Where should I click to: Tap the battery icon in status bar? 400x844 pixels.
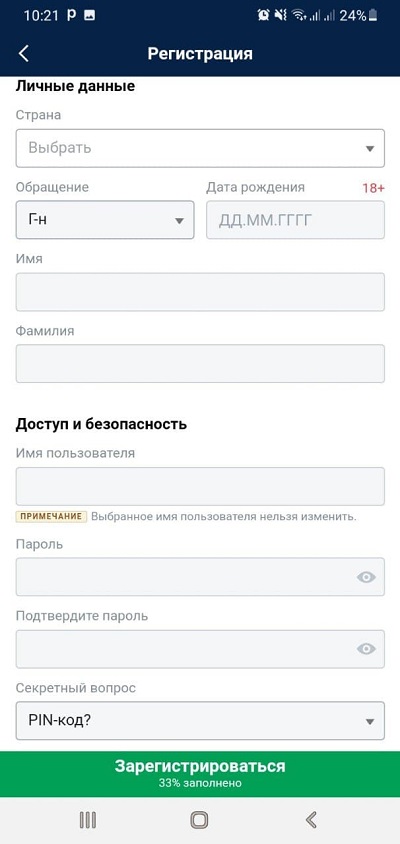[x=373, y=16]
